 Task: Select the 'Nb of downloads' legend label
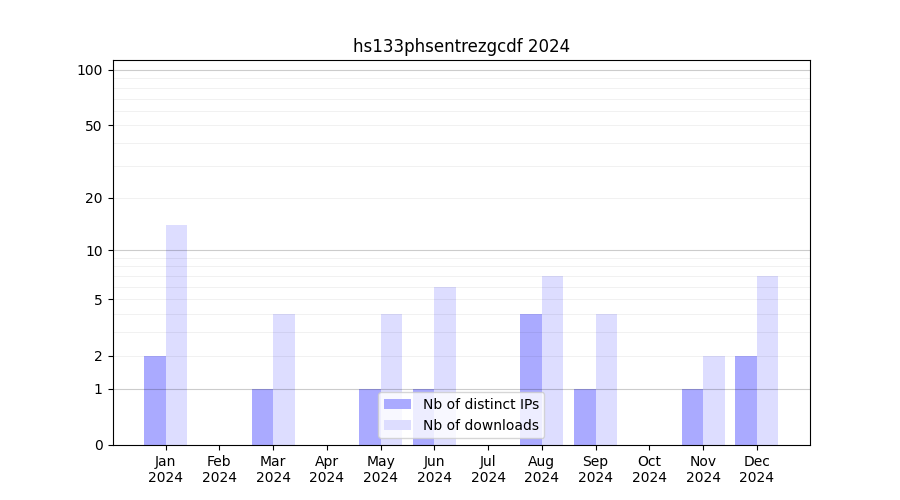(x=480, y=425)
